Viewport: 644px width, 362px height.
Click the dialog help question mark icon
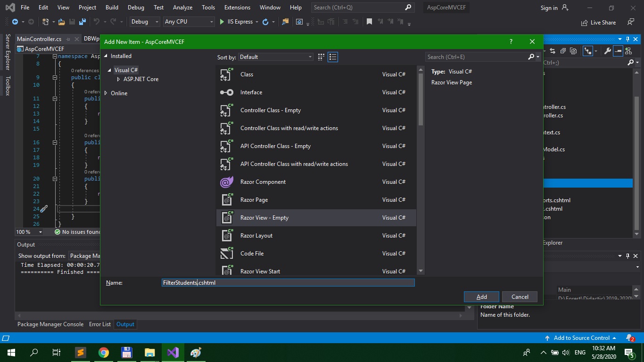511,41
